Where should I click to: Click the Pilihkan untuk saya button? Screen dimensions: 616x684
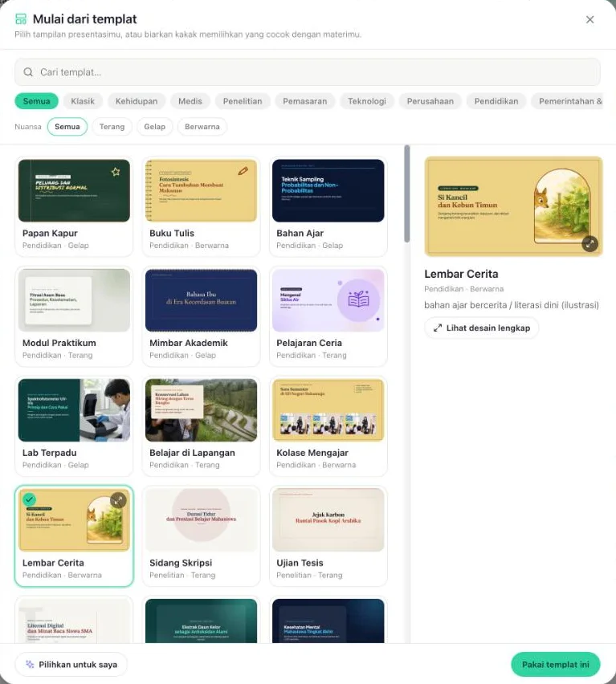pyautogui.click(x=71, y=665)
